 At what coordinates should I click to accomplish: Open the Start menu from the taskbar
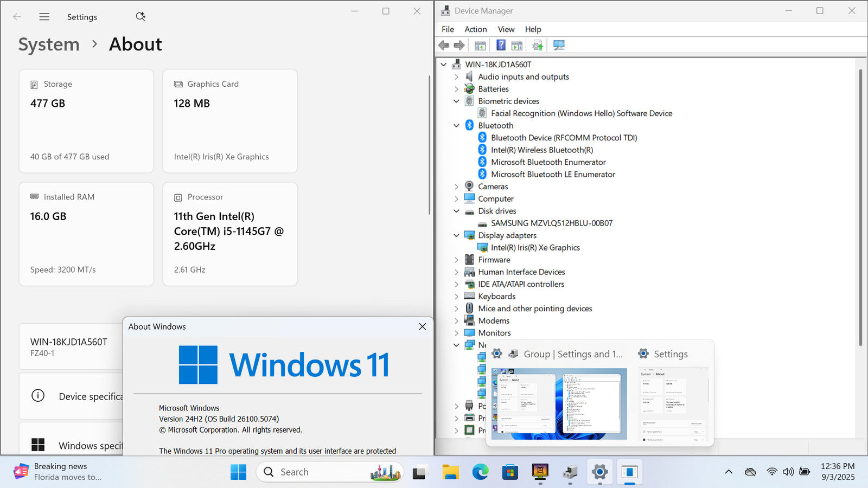pos(238,472)
